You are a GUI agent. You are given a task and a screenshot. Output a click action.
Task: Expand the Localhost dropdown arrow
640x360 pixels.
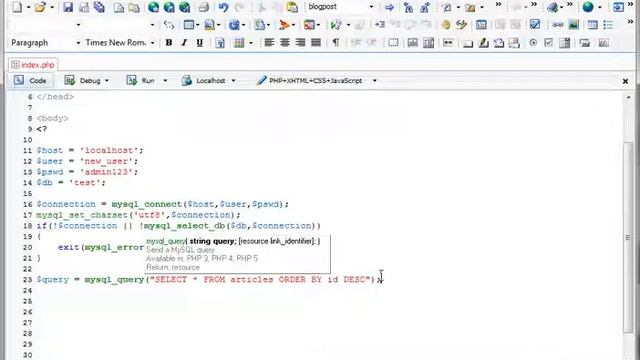tap(233, 81)
